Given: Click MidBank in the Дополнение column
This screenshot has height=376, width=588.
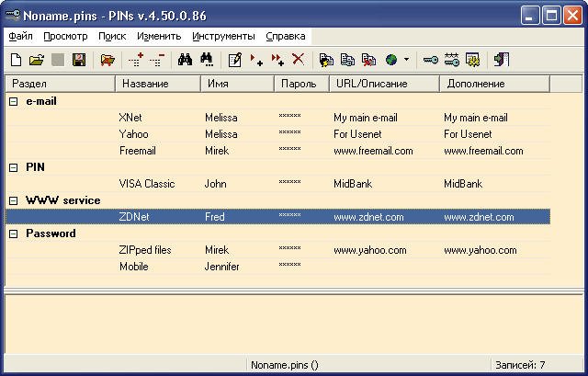Looking at the screenshot, I should [463, 184].
